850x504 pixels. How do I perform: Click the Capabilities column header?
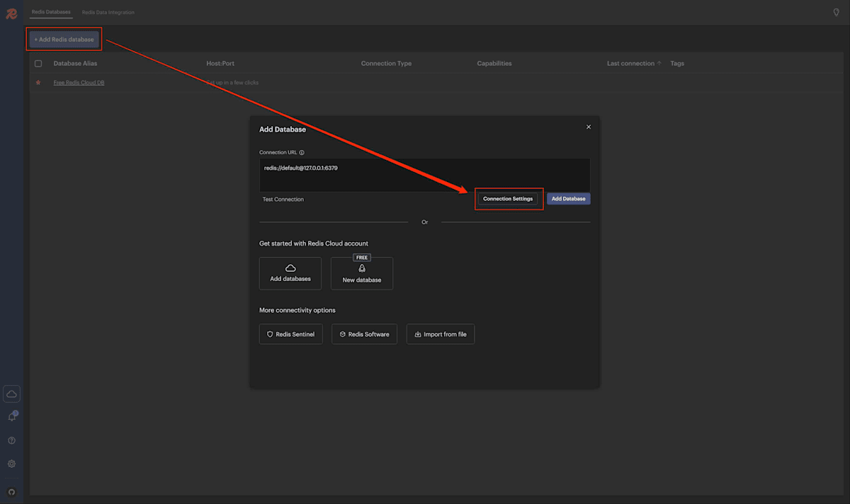click(494, 64)
